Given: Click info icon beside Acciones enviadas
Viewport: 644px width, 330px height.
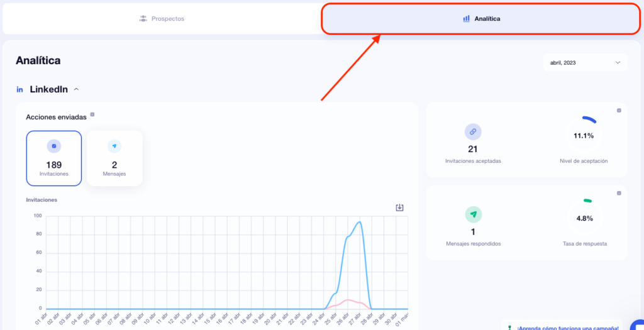Looking at the screenshot, I should point(92,114).
